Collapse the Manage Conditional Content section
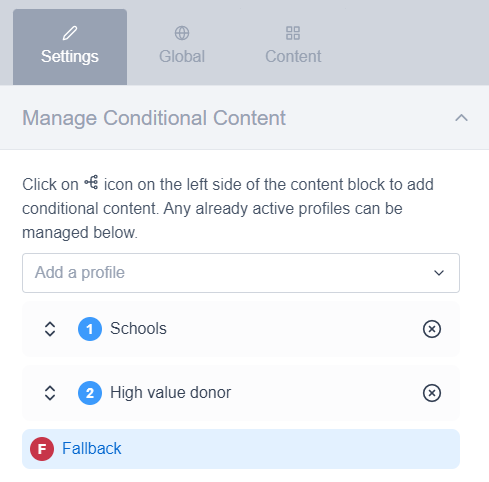Screen dimensions: 489x482 coord(461,118)
